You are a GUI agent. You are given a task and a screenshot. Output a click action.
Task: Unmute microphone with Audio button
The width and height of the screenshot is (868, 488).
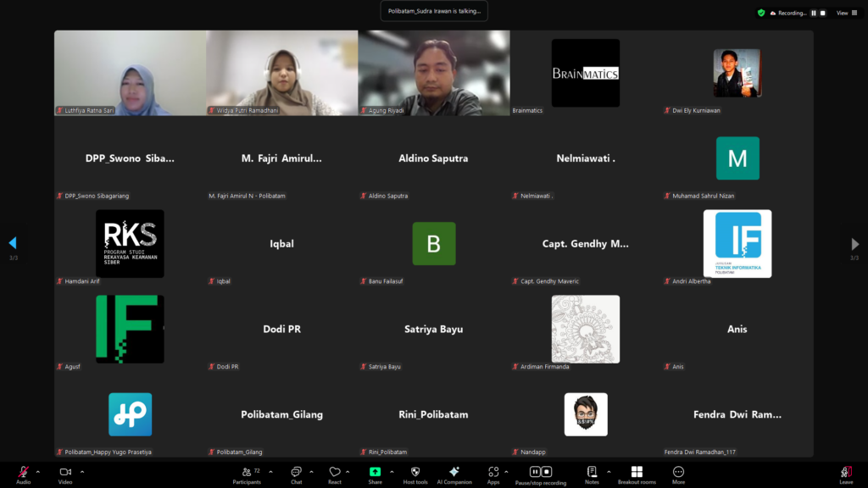coord(23,473)
